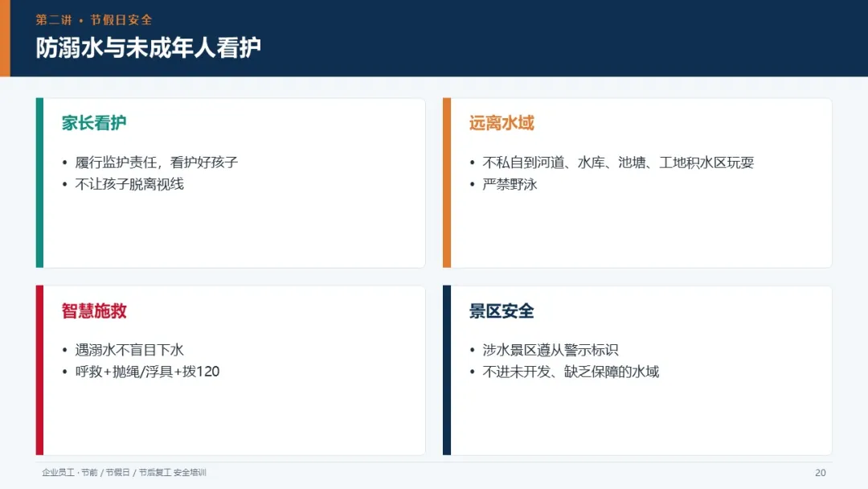868x489 pixels.
Task: Select bullet 不私自到河道、水库、池塘、工地积水区玩耍
Action: (x=618, y=162)
